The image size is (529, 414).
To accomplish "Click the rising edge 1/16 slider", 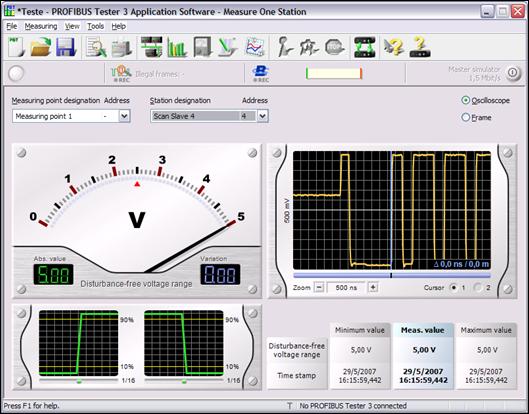I will (79, 381).
